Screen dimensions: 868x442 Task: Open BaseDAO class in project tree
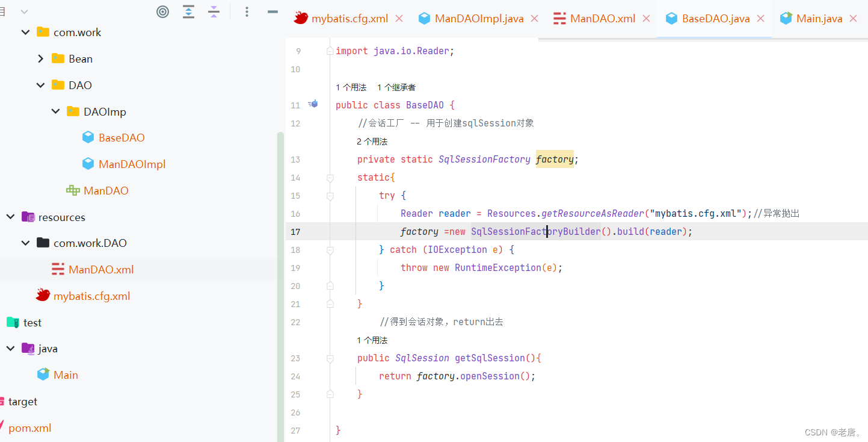point(122,138)
